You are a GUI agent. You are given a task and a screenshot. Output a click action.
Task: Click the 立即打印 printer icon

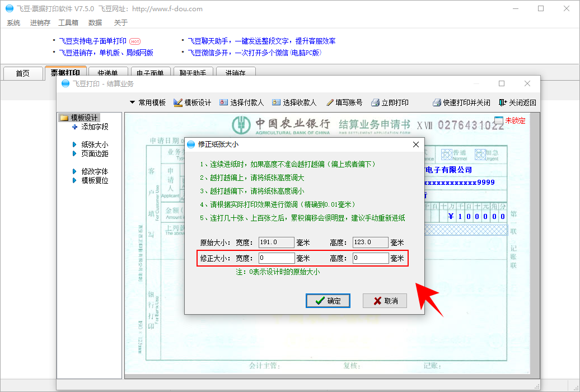click(376, 102)
